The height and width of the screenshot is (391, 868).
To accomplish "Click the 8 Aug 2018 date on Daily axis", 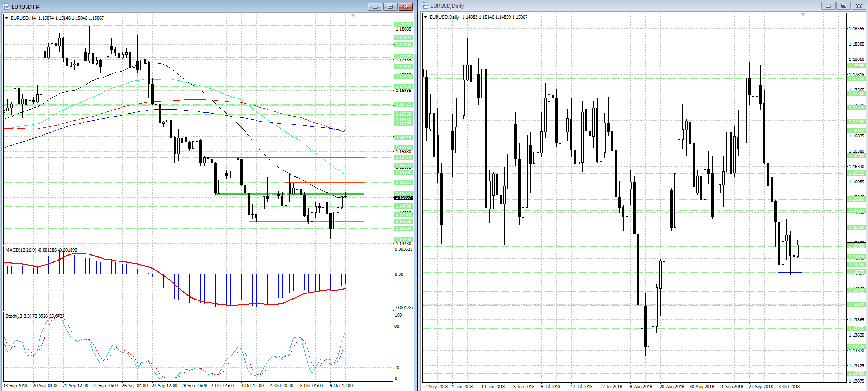I will 641,387.
